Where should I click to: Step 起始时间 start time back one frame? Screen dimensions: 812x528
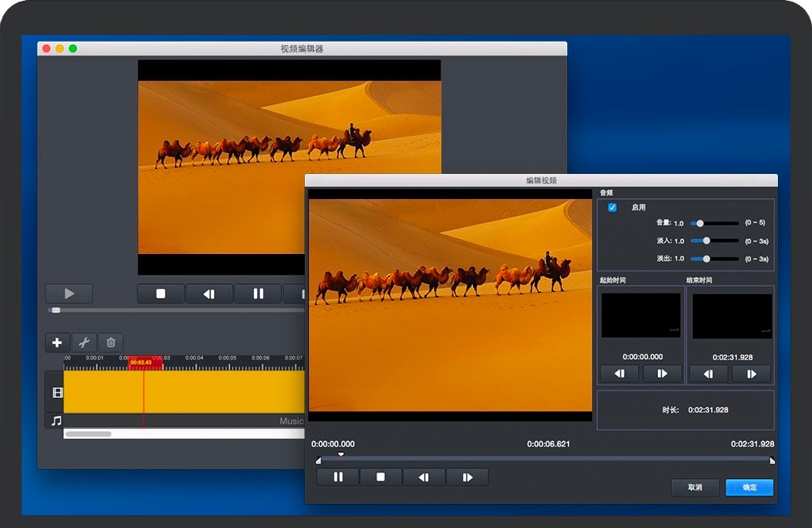[x=620, y=374]
